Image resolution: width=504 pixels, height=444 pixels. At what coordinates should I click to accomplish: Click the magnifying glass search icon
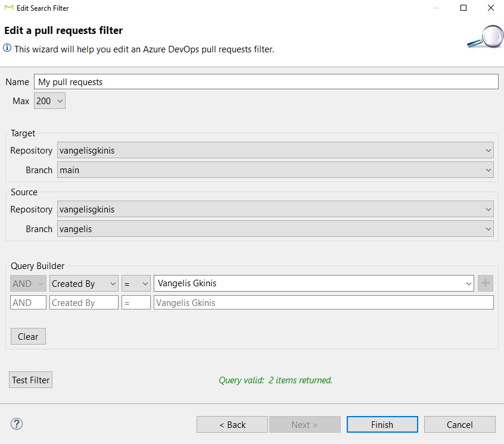[x=485, y=37]
